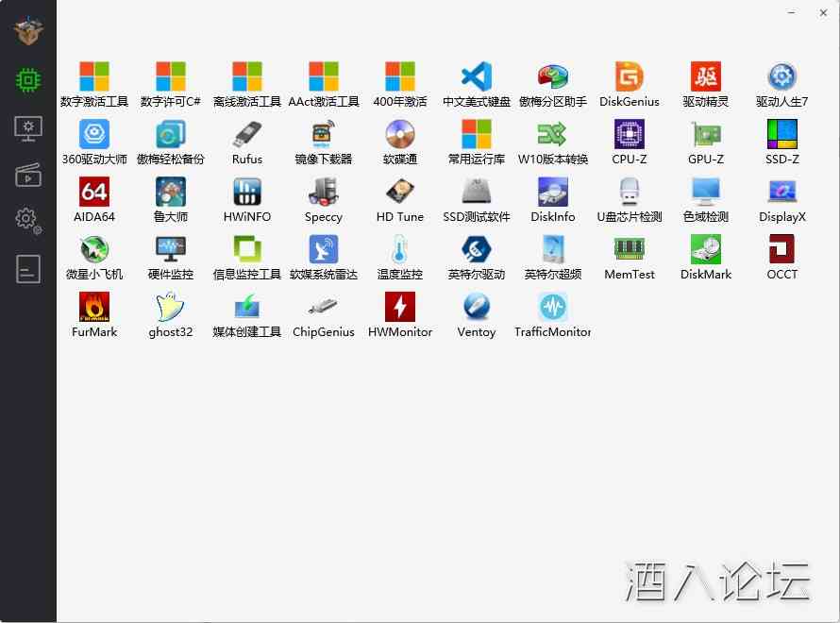The width and height of the screenshot is (840, 623).
Task: Open the media player sidebar tab
Action: pyautogui.click(x=28, y=175)
